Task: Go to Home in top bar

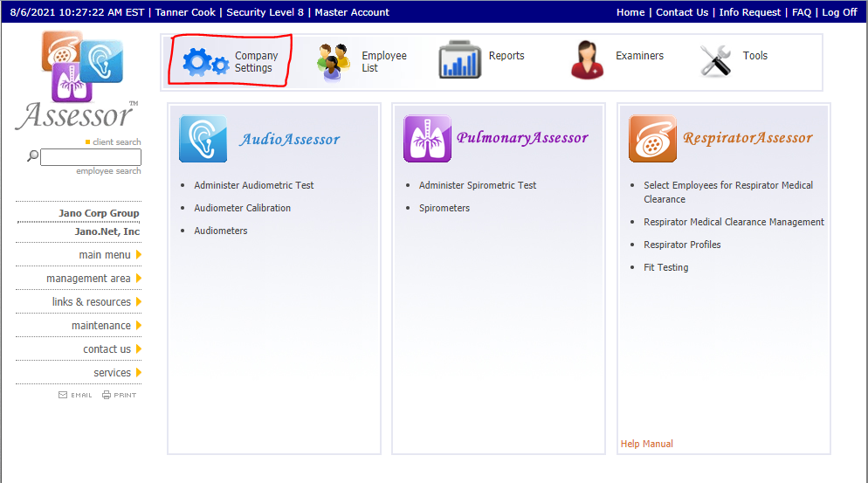Action: coord(630,12)
